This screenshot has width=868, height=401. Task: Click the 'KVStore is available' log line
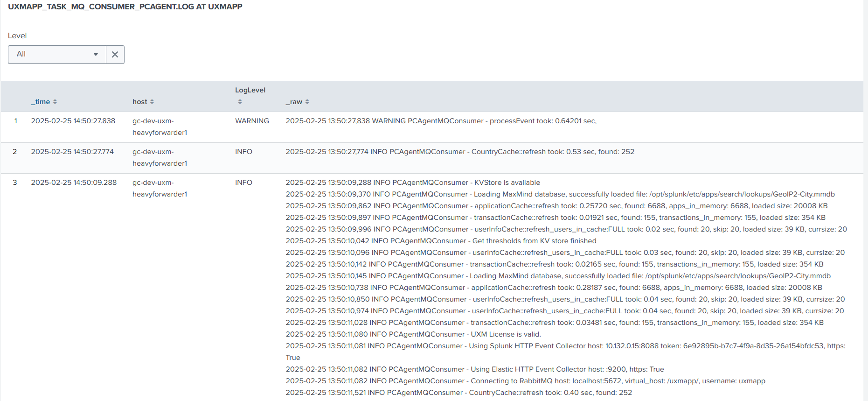(413, 183)
